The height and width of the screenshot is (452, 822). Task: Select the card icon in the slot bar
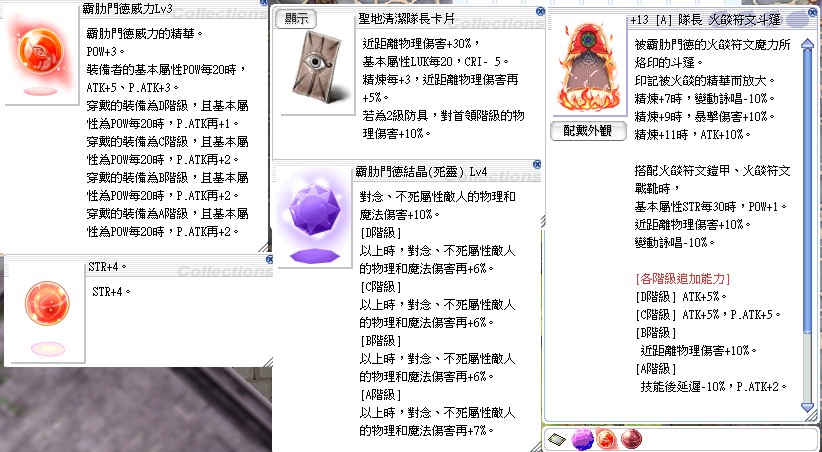558,438
